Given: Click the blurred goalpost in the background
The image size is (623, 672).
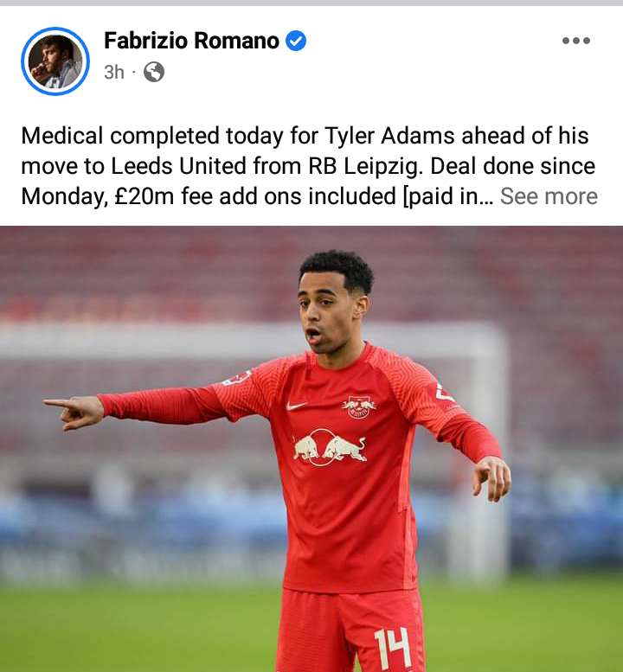Looking at the screenshot, I should [493, 450].
